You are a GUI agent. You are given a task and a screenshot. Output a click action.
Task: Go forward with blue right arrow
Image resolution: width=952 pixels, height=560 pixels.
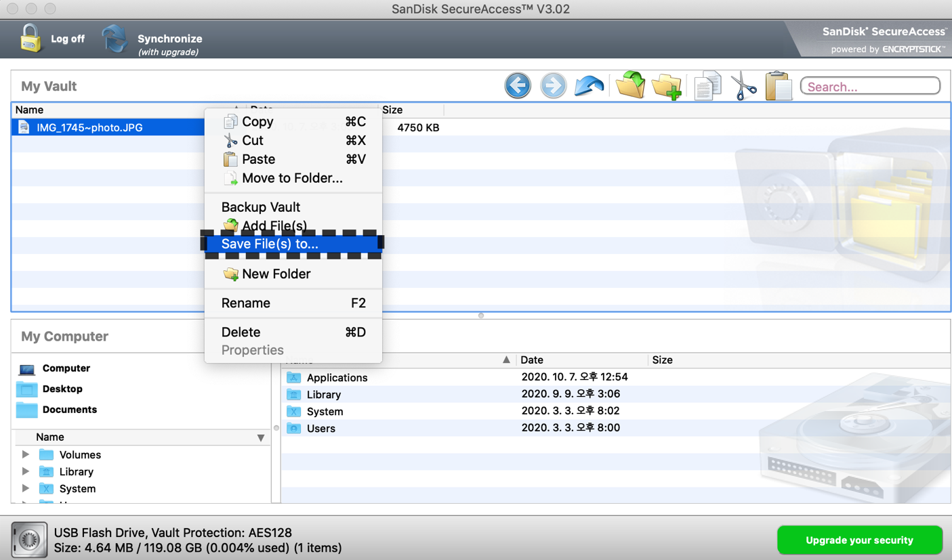coord(553,86)
